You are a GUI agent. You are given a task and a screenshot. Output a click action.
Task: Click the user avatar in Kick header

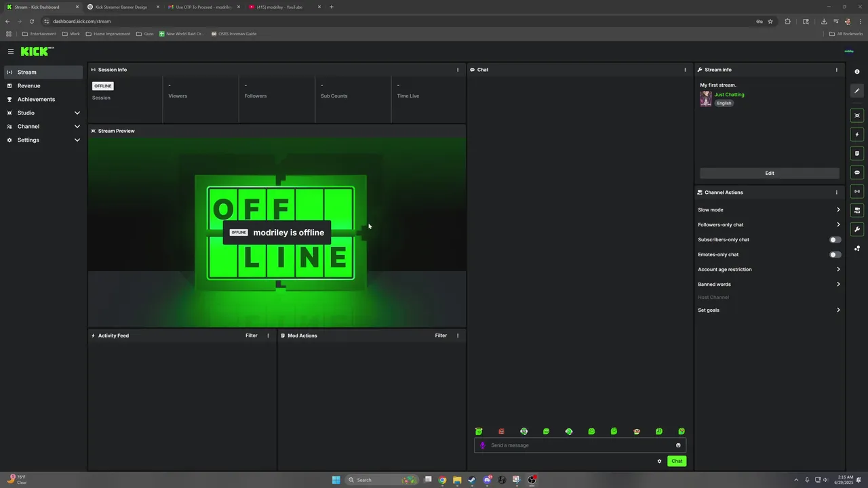849,52
